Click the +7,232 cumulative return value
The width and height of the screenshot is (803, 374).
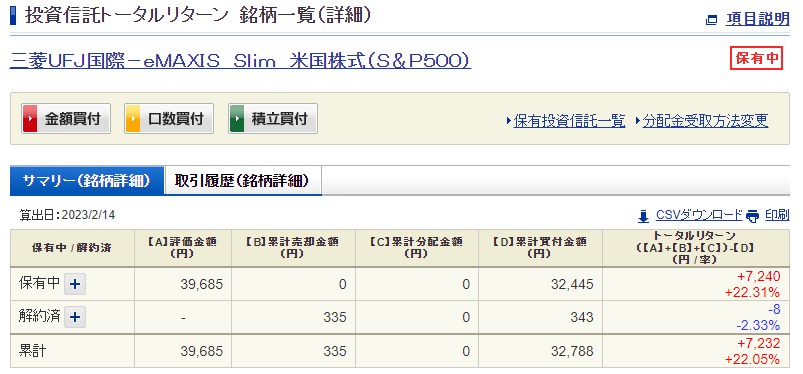tap(758, 343)
